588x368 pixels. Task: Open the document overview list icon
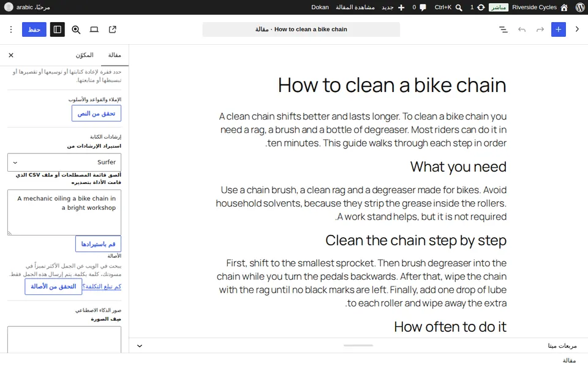point(503,29)
